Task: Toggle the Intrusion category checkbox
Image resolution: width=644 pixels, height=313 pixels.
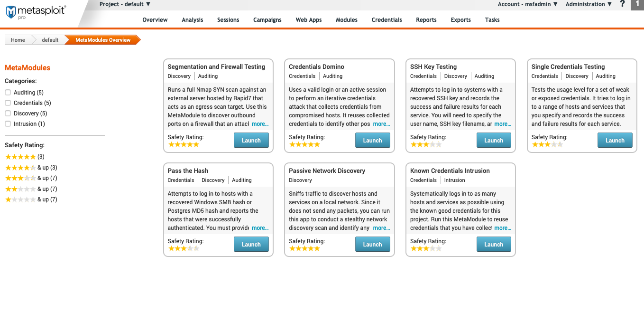Action: pos(8,124)
